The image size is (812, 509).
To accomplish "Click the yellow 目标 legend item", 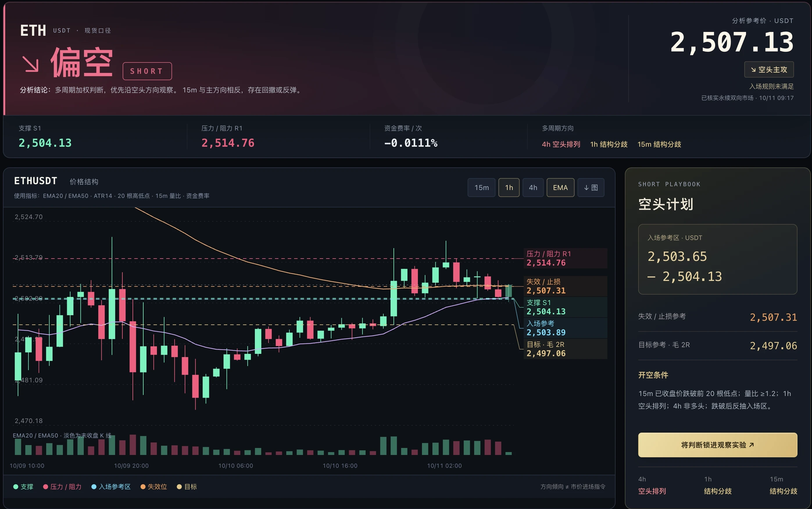I will click(187, 486).
